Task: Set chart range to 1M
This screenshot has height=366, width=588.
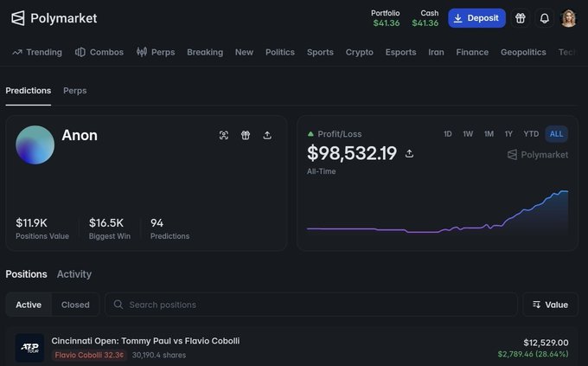Action: (489, 134)
